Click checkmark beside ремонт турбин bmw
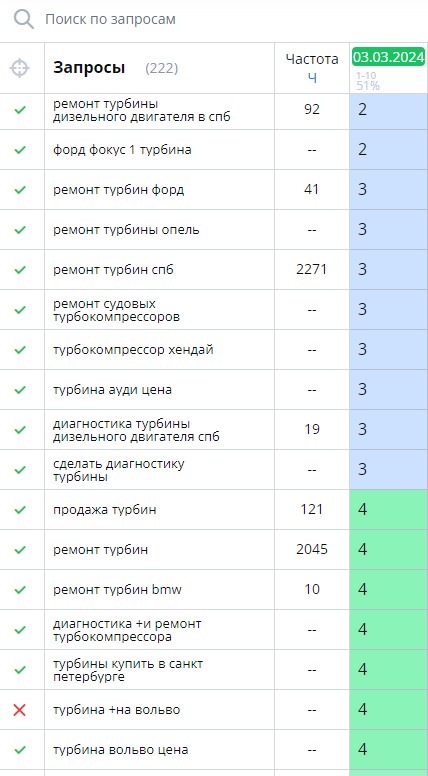Image resolution: width=428 pixels, height=776 pixels. click(x=20, y=589)
